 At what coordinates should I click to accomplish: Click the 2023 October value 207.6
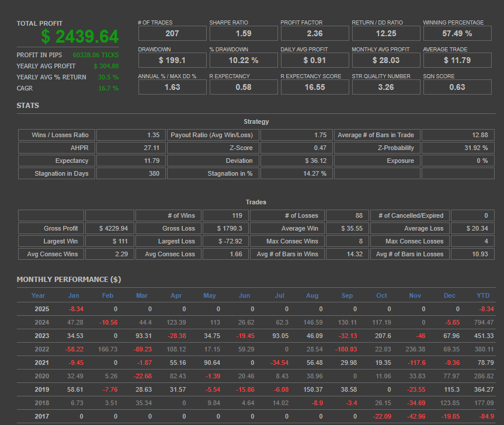(x=383, y=336)
